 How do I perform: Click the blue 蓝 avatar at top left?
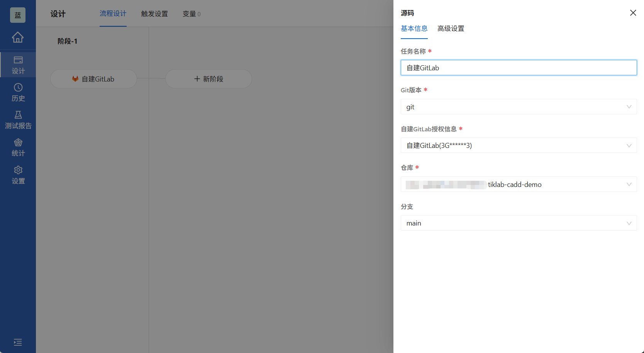pyautogui.click(x=17, y=15)
